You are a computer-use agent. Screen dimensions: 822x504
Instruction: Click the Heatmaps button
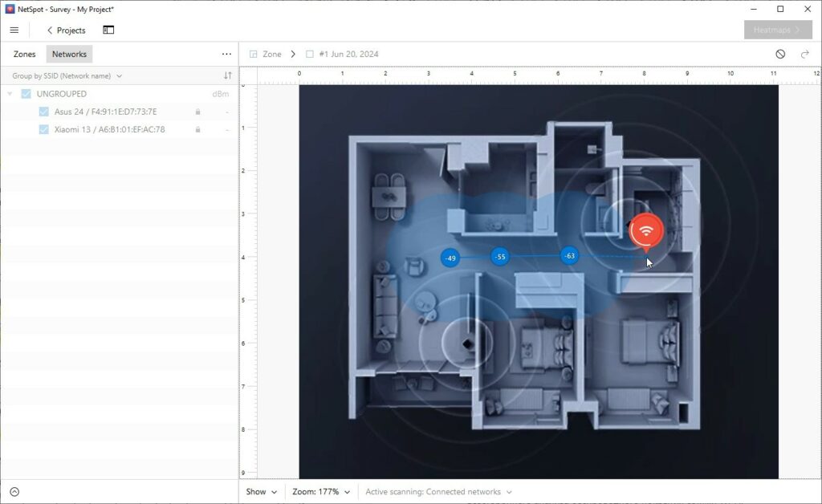pos(778,30)
